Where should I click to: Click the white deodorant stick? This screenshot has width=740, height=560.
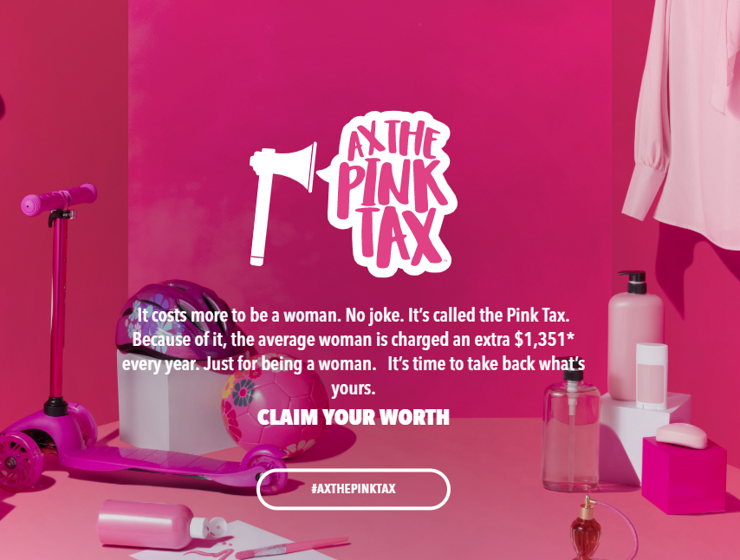point(652,376)
